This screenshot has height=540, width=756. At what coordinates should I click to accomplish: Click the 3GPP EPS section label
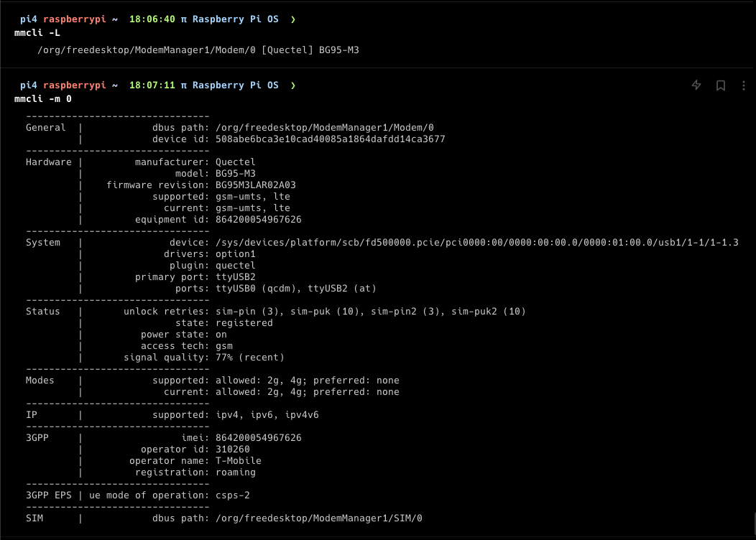pos(48,495)
